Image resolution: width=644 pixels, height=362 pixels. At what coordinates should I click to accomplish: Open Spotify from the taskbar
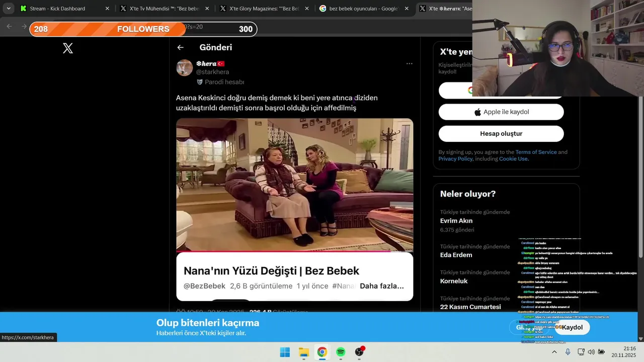[x=341, y=352]
